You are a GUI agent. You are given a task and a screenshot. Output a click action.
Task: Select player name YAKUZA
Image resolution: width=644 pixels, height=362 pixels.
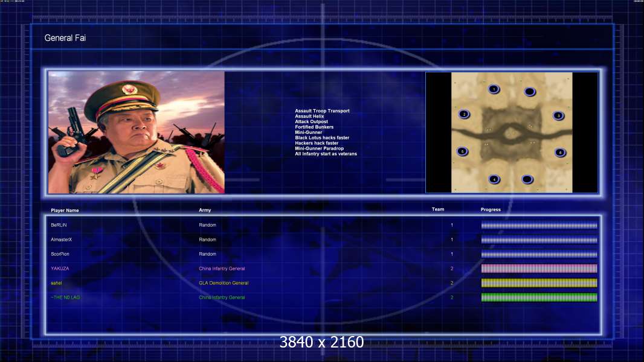tap(60, 268)
